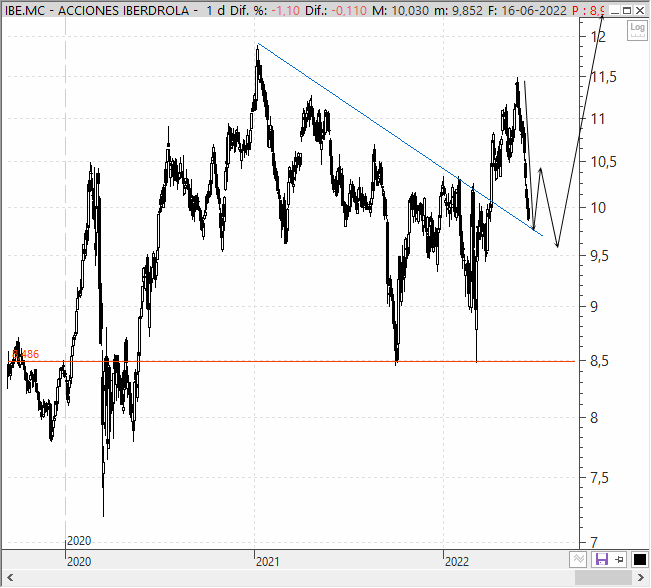Click the horizontal scrollbar left arrow
The height and width of the screenshot is (588, 651).
(x=10, y=578)
